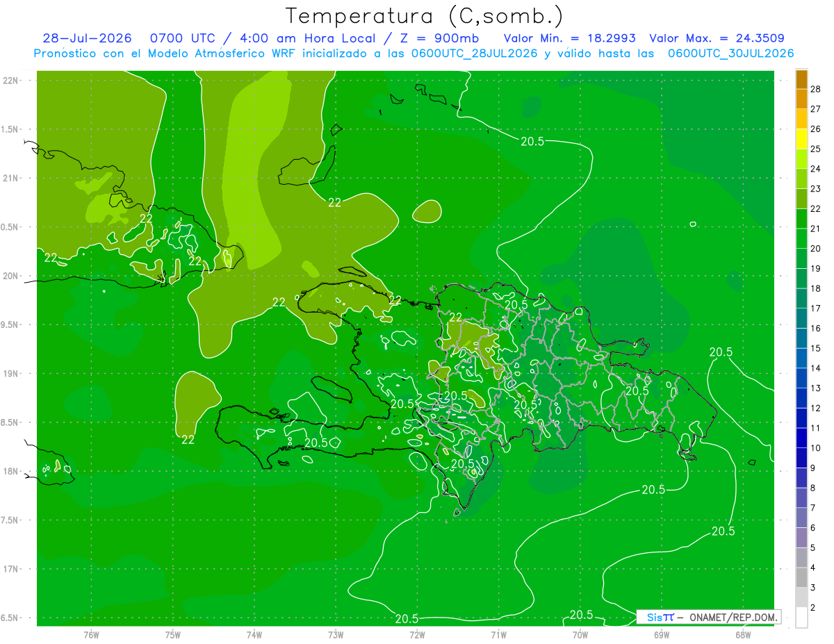The image size is (834, 644).
Task: Click the initialization time "0600UTC_28JUL2026"
Action: point(471,53)
